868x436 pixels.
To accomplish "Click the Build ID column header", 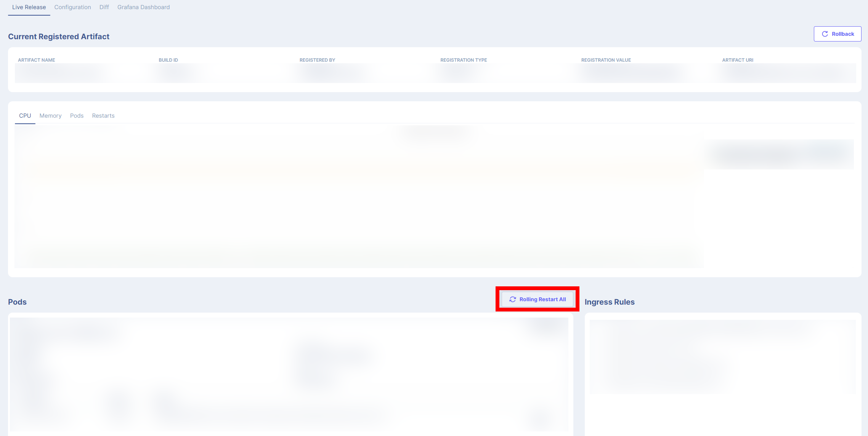I will click(168, 60).
